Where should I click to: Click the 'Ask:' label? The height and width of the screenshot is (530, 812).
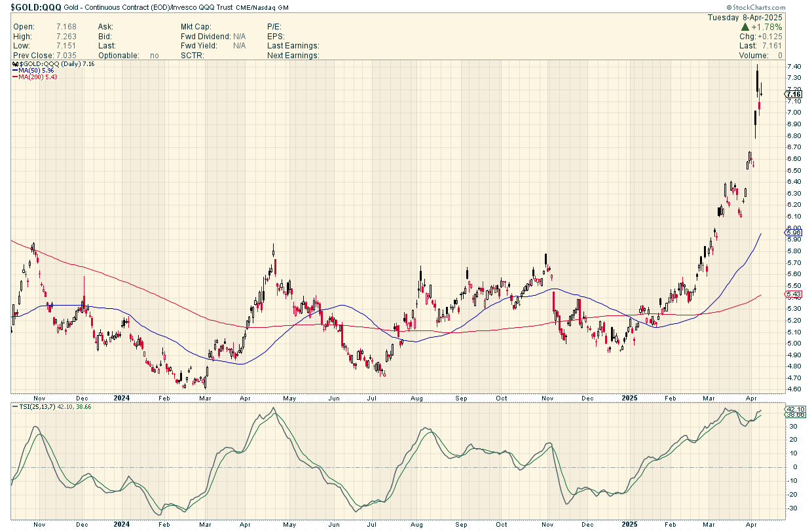(105, 27)
